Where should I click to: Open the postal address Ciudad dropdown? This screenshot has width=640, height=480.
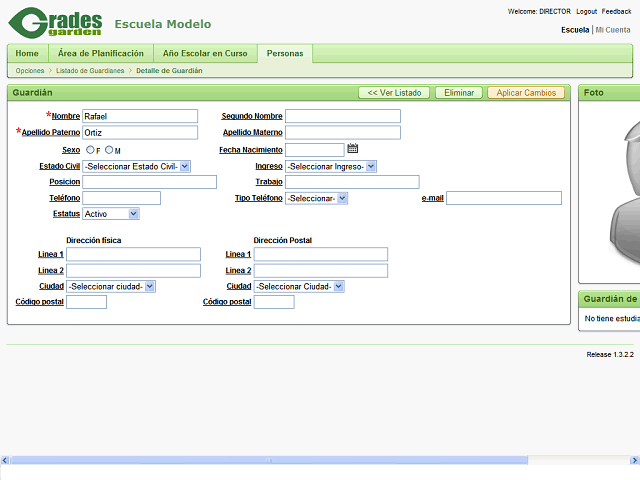299,286
